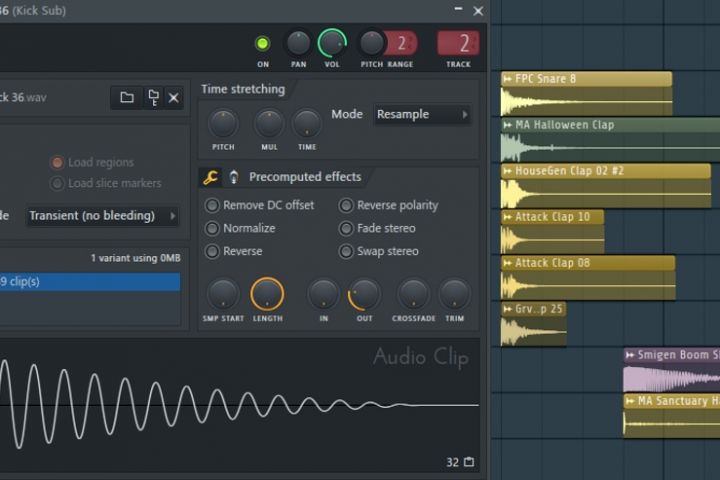720x480 pixels.
Task: Open HouseGen Clap 02 #2 clip menu icon
Action: coord(507,171)
